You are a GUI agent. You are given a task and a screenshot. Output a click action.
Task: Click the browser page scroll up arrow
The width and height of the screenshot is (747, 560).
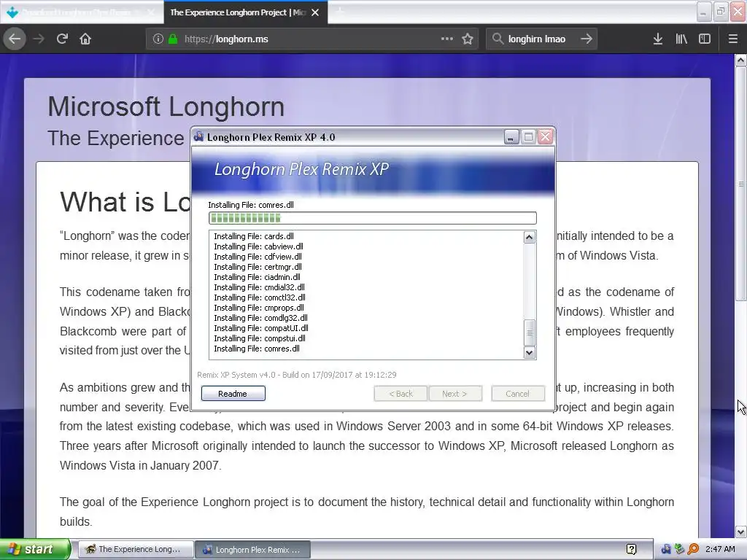[741, 60]
